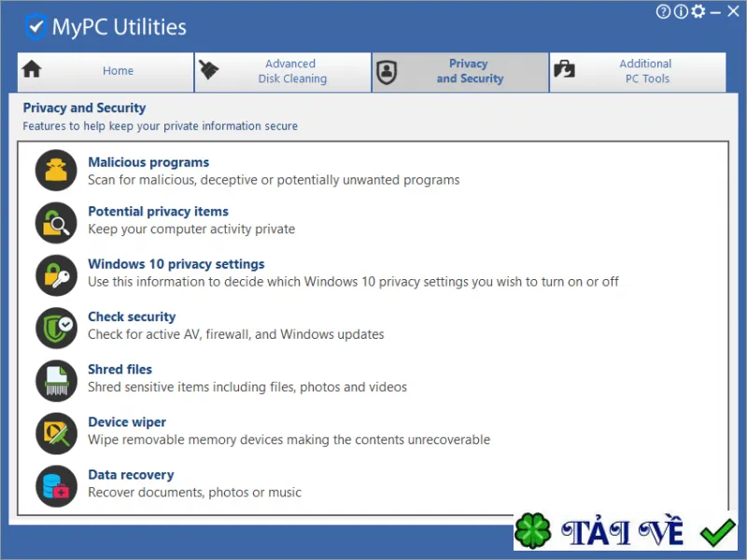Image resolution: width=747 pixels, height=560 pixels.
Task: Switch to the Home tab
Action: [106, 72]
